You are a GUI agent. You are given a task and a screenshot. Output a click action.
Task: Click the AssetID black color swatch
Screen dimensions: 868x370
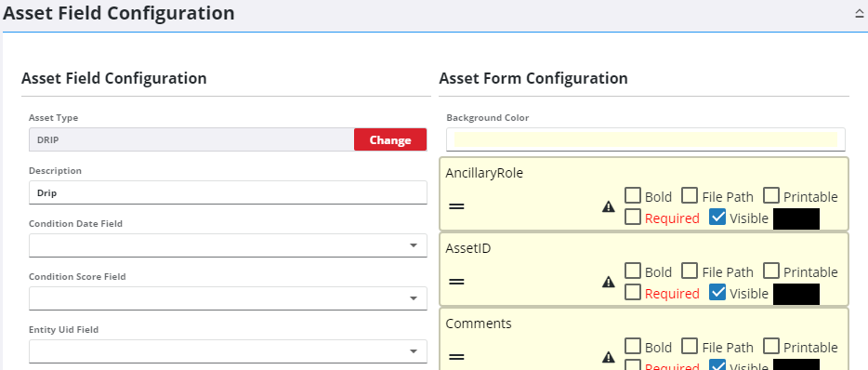[796, 294]
